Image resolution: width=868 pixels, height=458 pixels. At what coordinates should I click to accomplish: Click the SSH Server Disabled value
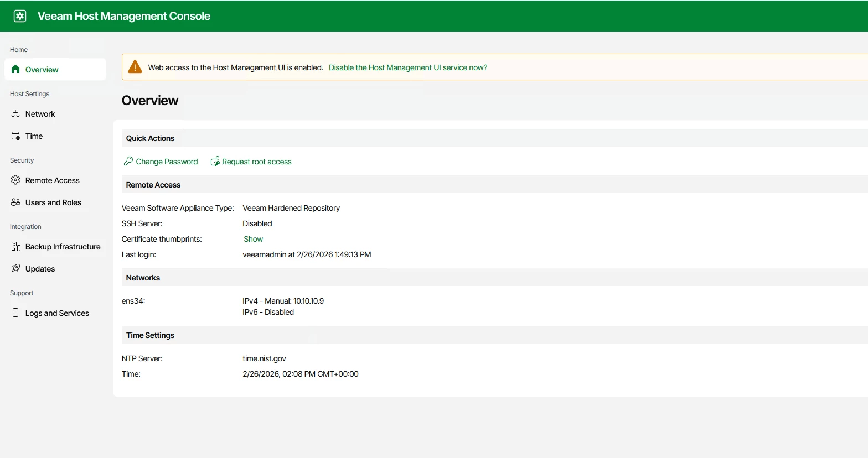coord(257,223)
